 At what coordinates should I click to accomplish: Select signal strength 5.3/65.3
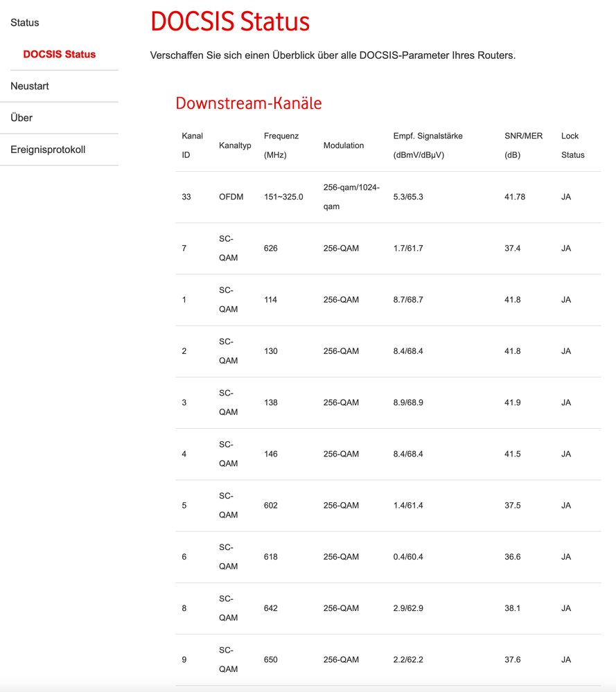pos(408,197)
